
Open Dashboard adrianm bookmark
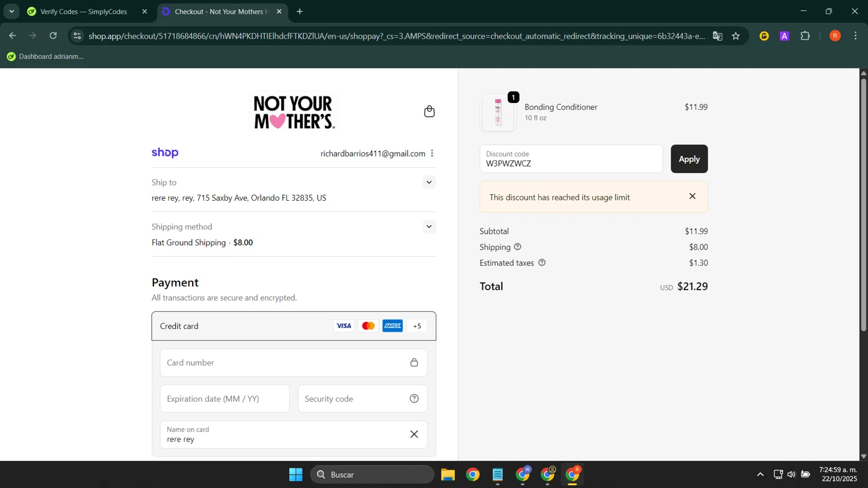click(x=45, y=57)
